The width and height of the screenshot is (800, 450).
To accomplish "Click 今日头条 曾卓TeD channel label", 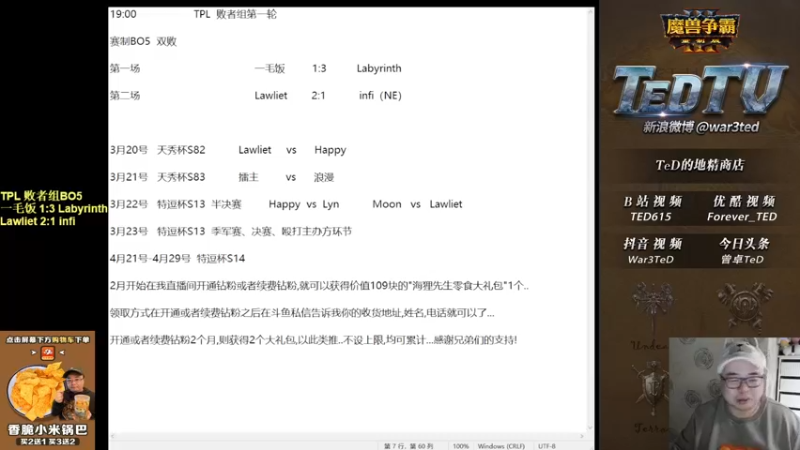I will tap(743, 251).
